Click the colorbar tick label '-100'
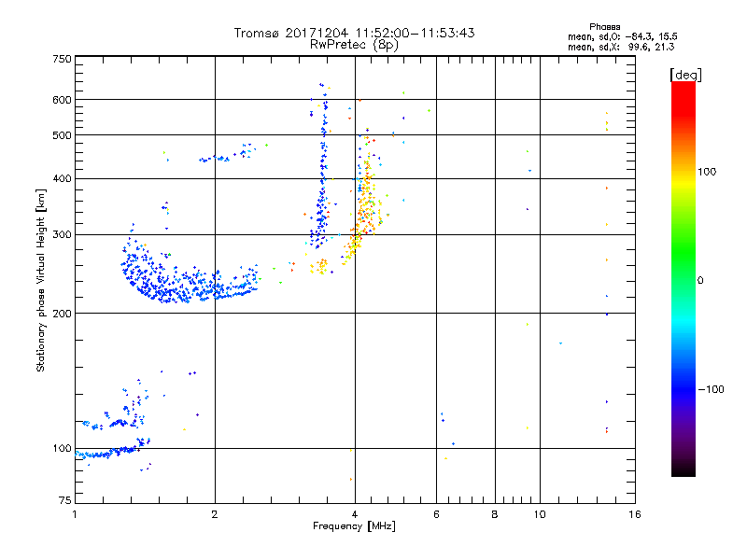This screenshot has width=747, height=560. (x=711, y=389)
